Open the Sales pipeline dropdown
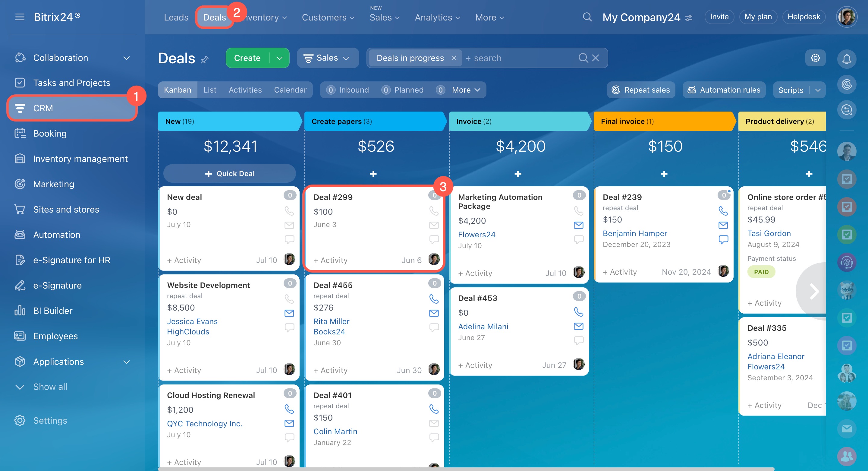The height and width of the screenshot is (471, 868). click(x=327, y=58)
